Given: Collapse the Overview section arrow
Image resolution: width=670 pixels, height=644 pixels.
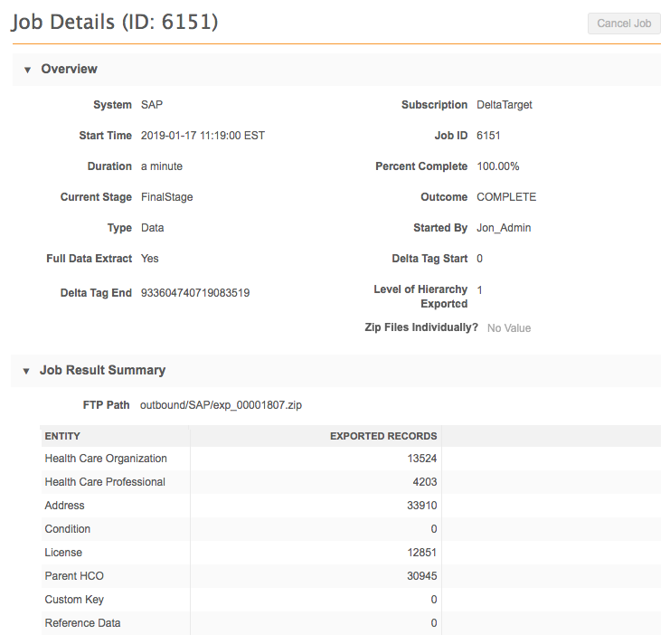Looking at the screenshot, I should (27, 70).
